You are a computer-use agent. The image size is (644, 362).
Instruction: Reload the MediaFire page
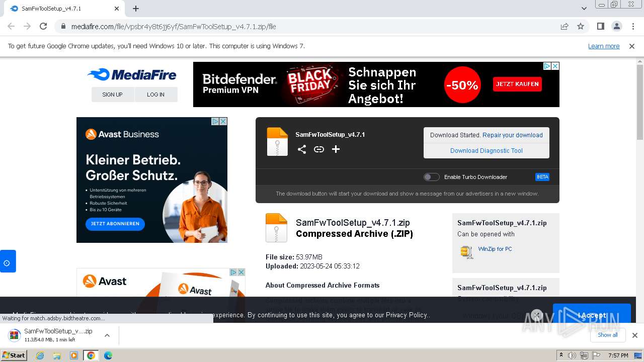point(43,26)
